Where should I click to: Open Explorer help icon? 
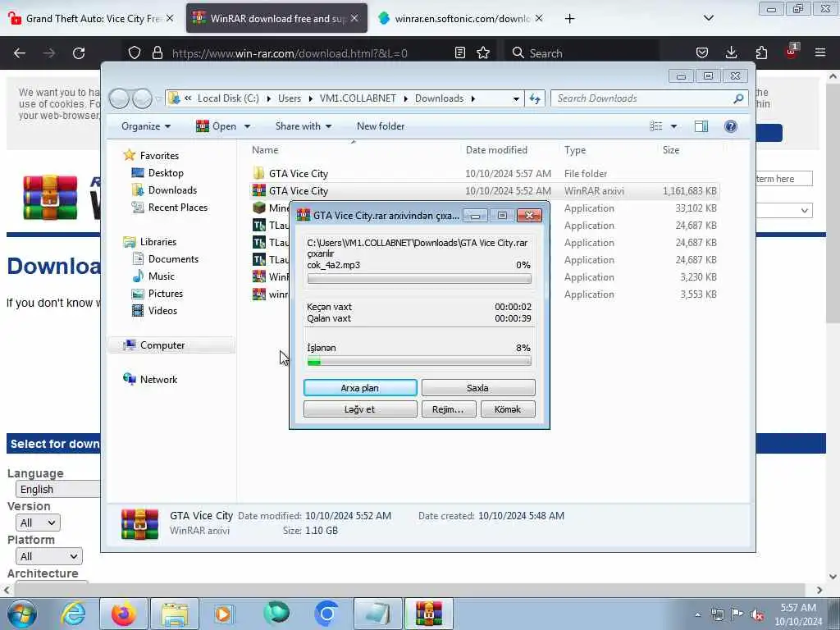(731, 126)
